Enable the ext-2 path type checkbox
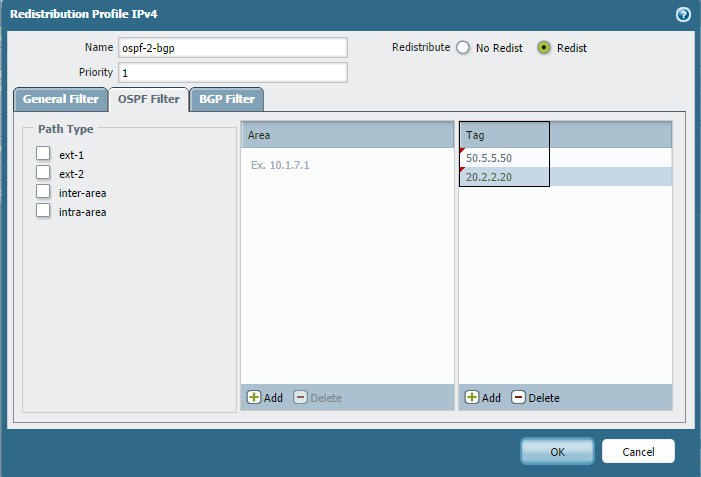The image size is (701, 477). coord(43,172)
